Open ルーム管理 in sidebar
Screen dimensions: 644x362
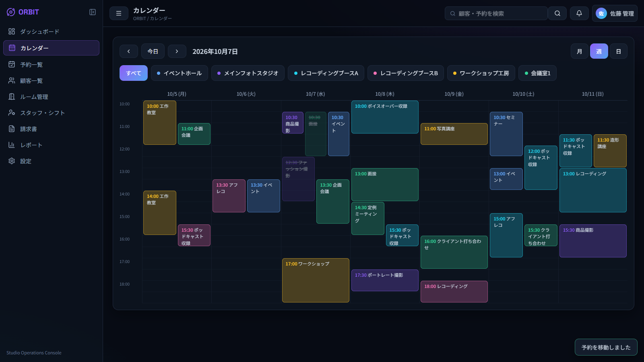pyautogui.click(x=51, y=97)
